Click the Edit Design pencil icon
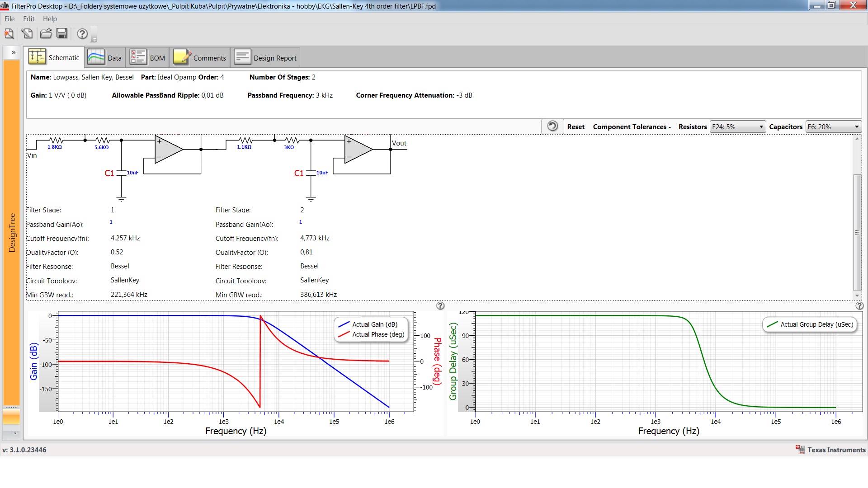This screenshot has width=868, height=488. click(x=27, y=33)
